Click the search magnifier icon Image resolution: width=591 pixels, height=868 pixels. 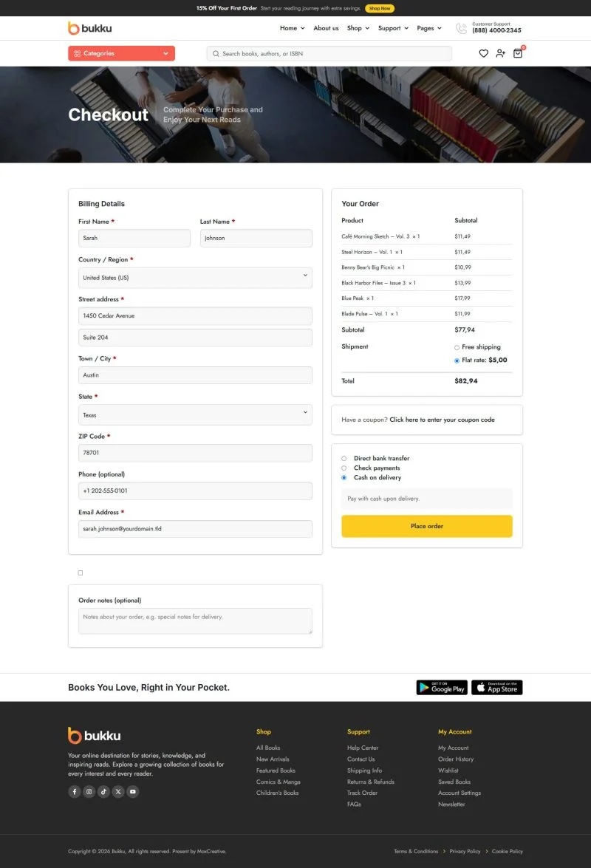[216, 54]
